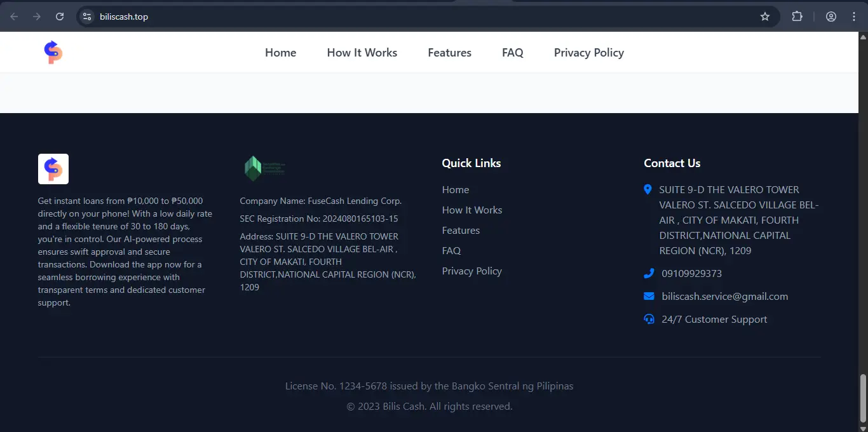868x432 pixels.
Task: Select Features in the top navigation bar
Action: 449,53
